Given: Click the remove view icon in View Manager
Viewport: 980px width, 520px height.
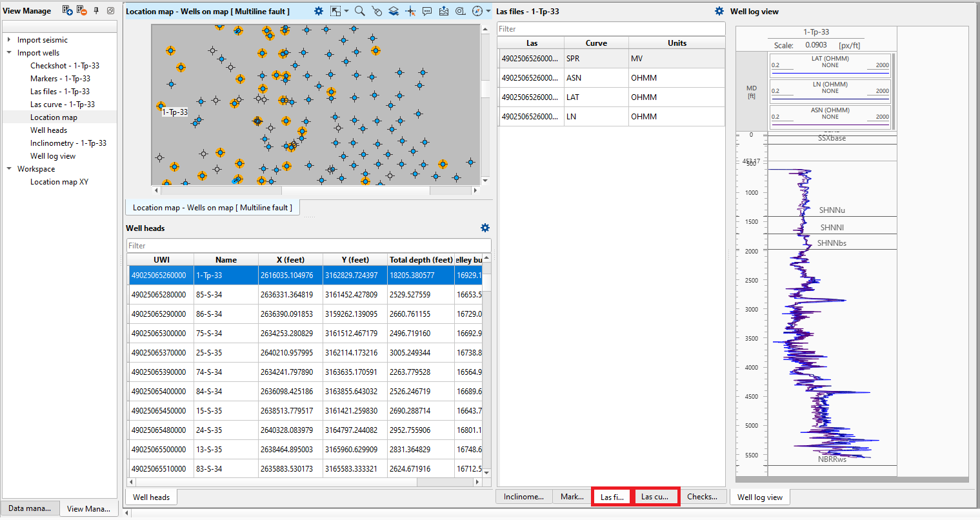Looking at the screenshot, I should (81, 10).
